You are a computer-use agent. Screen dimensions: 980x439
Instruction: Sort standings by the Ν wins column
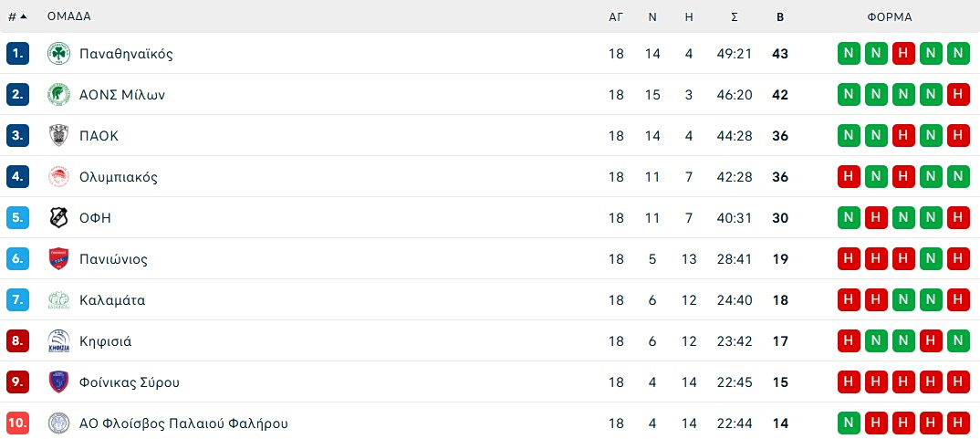[x=652, y=16]
